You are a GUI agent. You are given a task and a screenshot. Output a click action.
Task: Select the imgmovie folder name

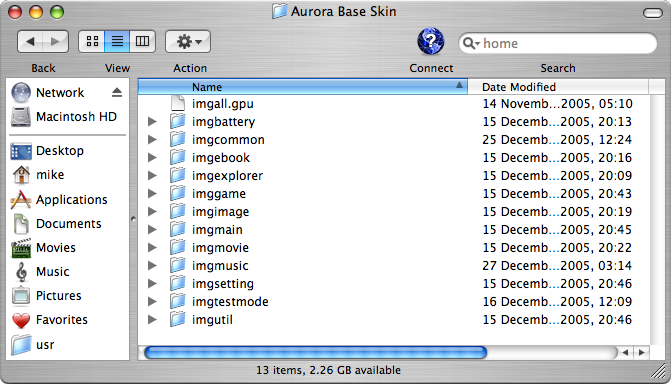pyautogui.click(x=220, y=248)
